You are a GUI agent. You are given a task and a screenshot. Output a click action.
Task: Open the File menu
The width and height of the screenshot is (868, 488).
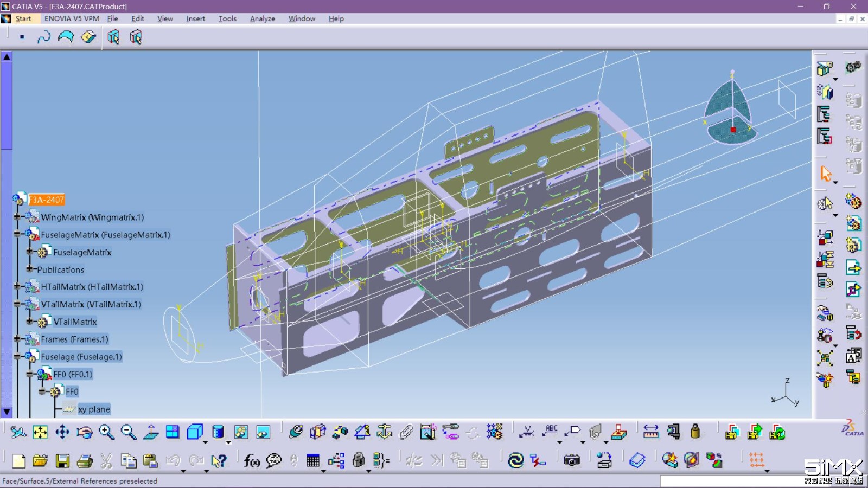pyautogui.click(x=112, y=18)
